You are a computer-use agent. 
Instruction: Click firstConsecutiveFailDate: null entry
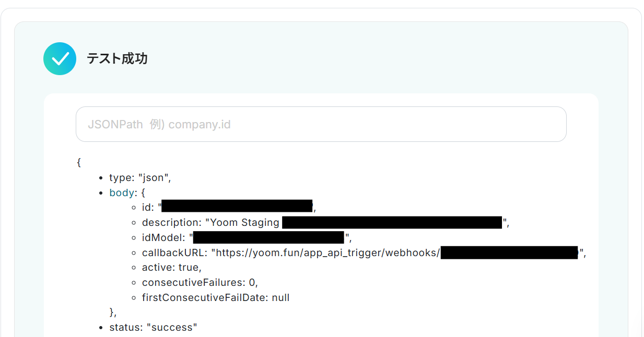(x=215, y=298)
